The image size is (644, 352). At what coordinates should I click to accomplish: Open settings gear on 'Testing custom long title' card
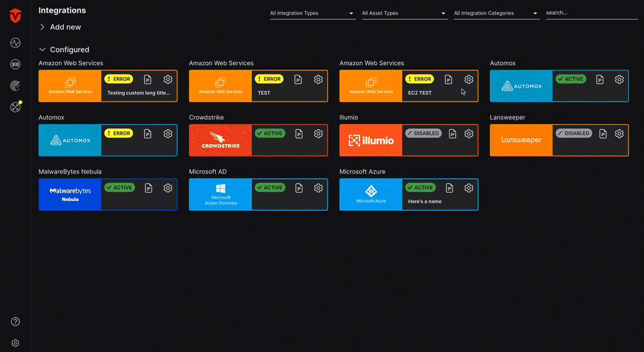pyautogui.click(x=167, y=79)
